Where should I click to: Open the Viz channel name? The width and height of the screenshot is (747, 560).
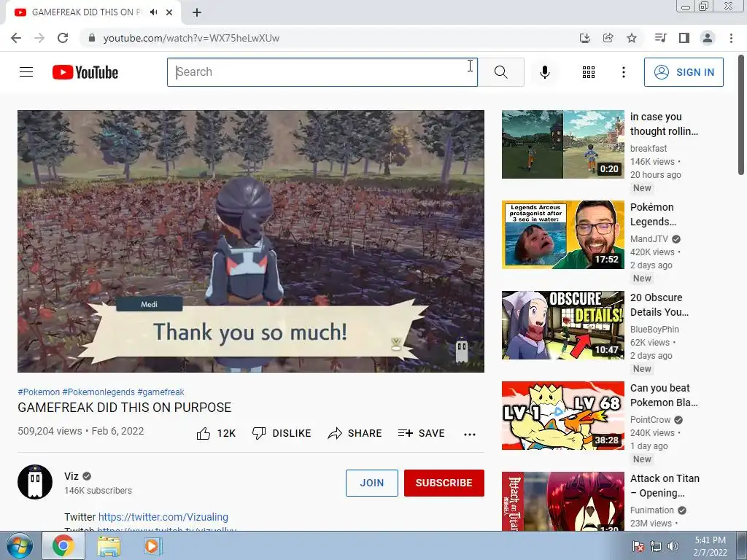(71, 476)
